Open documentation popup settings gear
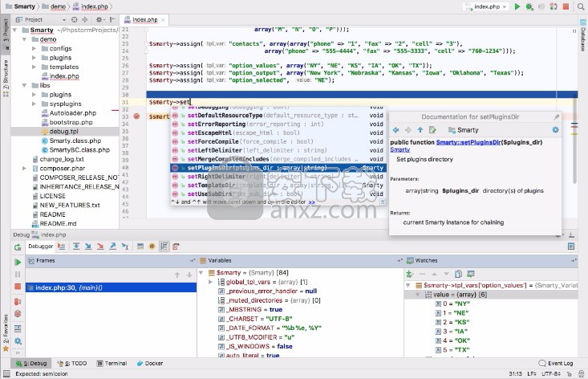The height and width of the screenshot is (379, 588). coord(555,130)
